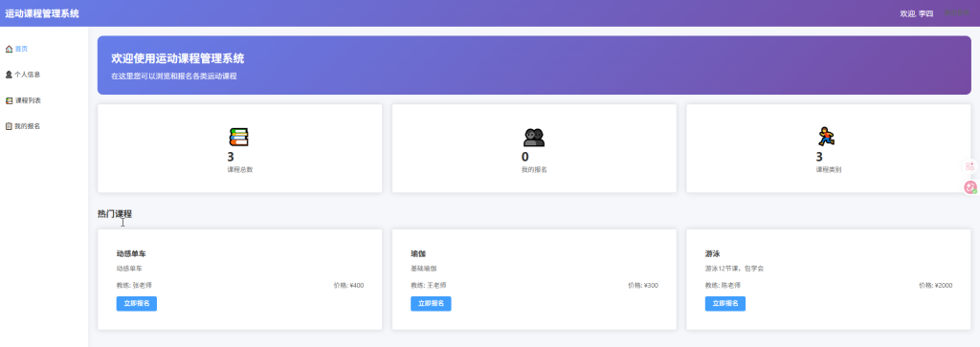This screenshot has height=347, width=980.
Task: Click the price text ¥2000
Action: pyautogui.click(x=936, y=286)
